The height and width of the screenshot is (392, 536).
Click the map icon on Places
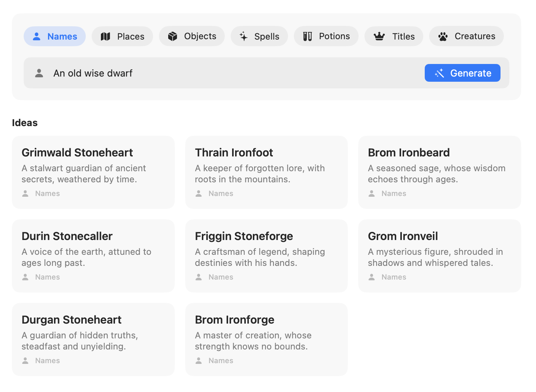click(x=106, y=36)
